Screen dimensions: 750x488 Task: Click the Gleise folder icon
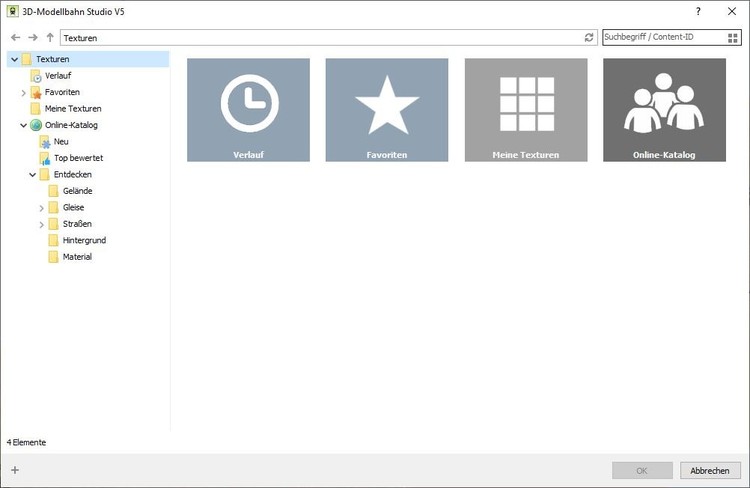click(54, 208)
